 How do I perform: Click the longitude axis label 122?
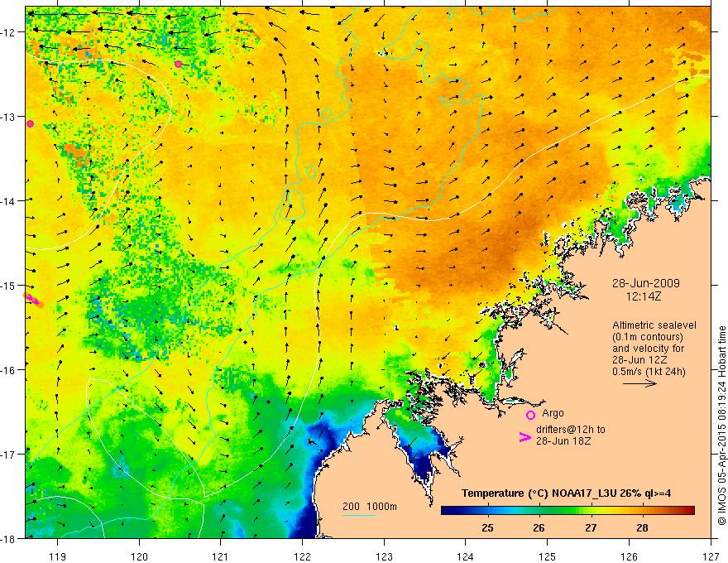coord(302,556)
